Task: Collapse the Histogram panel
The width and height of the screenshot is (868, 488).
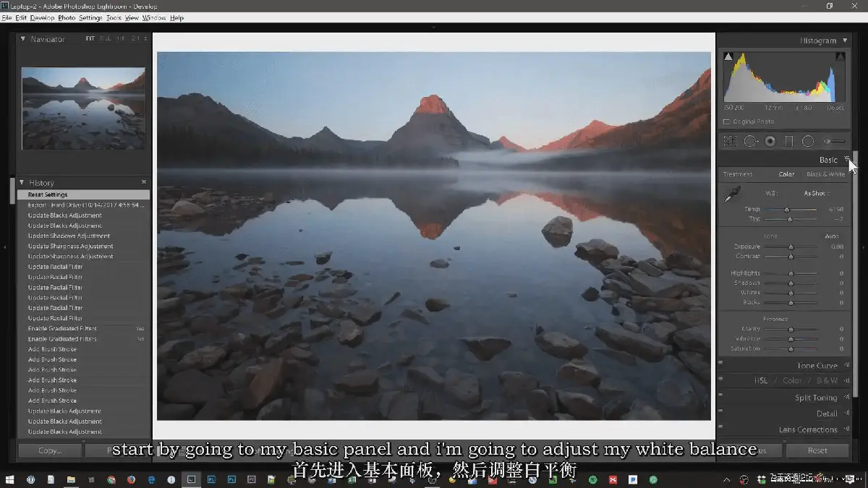Action: point(844,40)
